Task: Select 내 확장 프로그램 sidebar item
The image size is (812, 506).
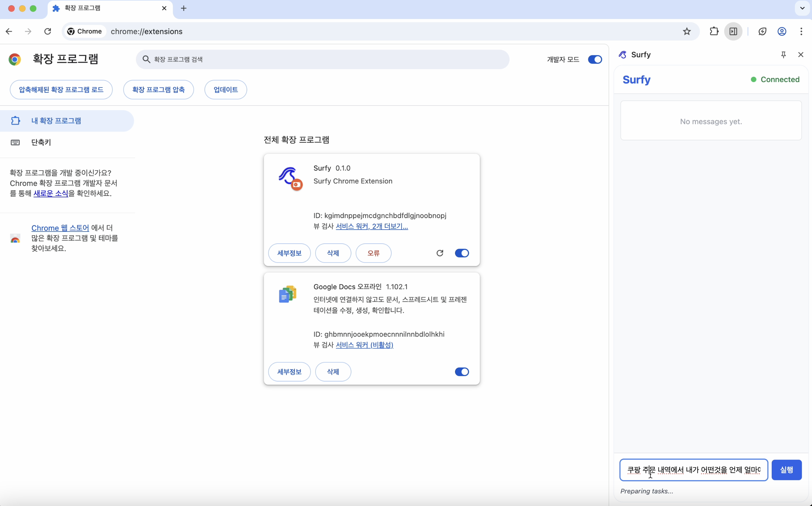Action: (56, 121)
